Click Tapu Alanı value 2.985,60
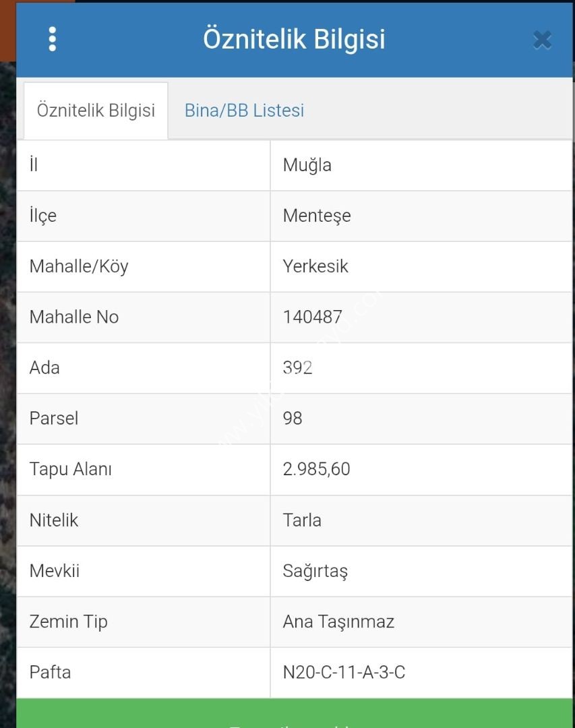Image resolution: width=575 pixels, height=728 pixels. click(316, 469)
